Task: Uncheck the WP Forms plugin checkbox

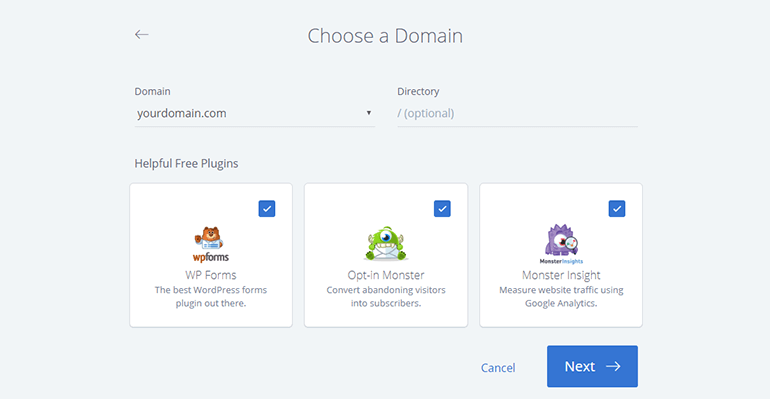Action: 267,209
